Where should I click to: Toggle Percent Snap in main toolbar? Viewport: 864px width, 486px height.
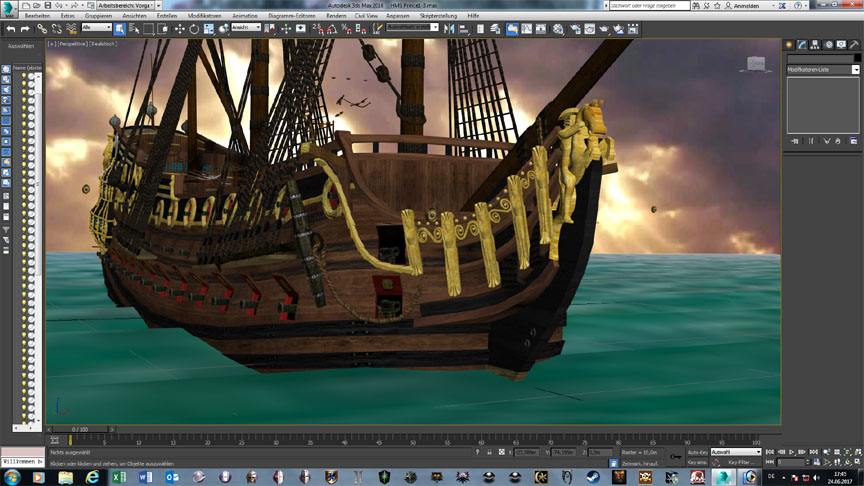click(346, 29)
